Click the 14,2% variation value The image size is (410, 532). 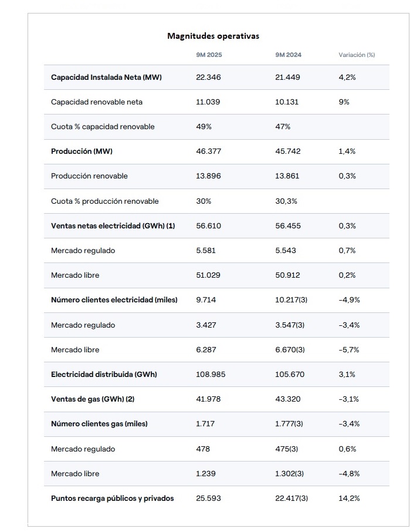click(349, 499)
